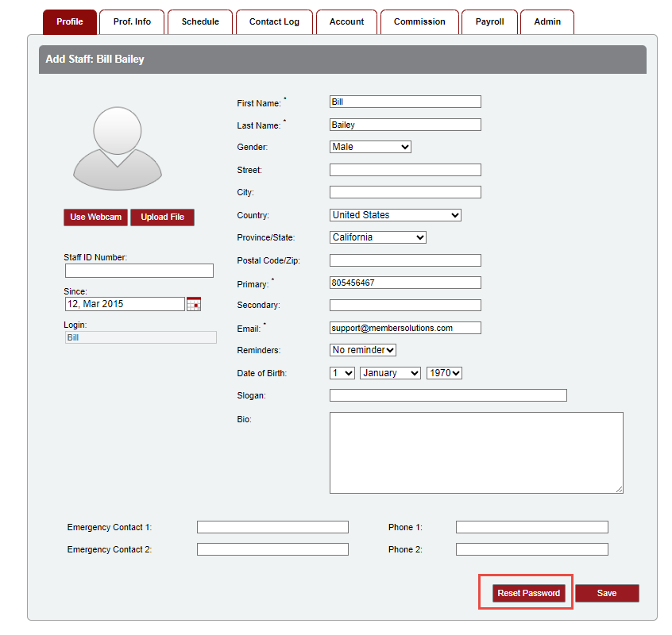Go to the Contact Log tab
The width and height of the screenshot is (672, 635).
[x=274, y=22]
